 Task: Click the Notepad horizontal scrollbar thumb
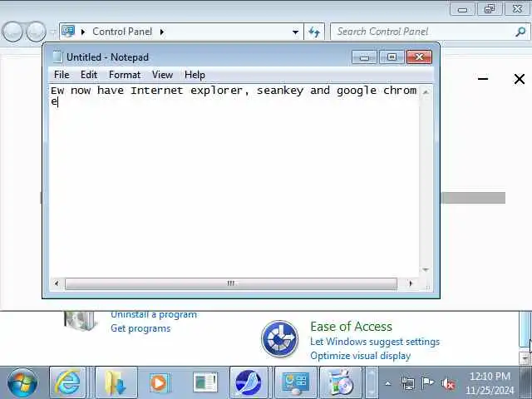coord(231,283)
